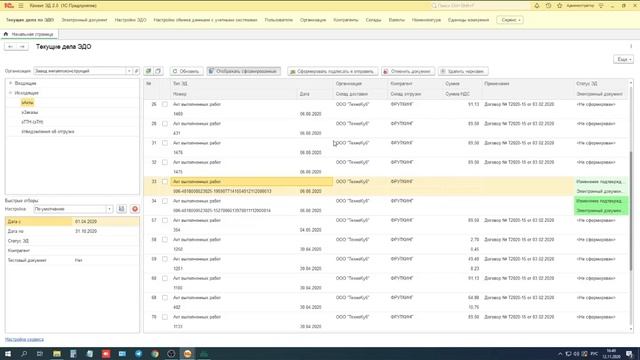Click the Удалить черновик button
The width and height of the screenshot is (640, 360).
coord(463,71)
